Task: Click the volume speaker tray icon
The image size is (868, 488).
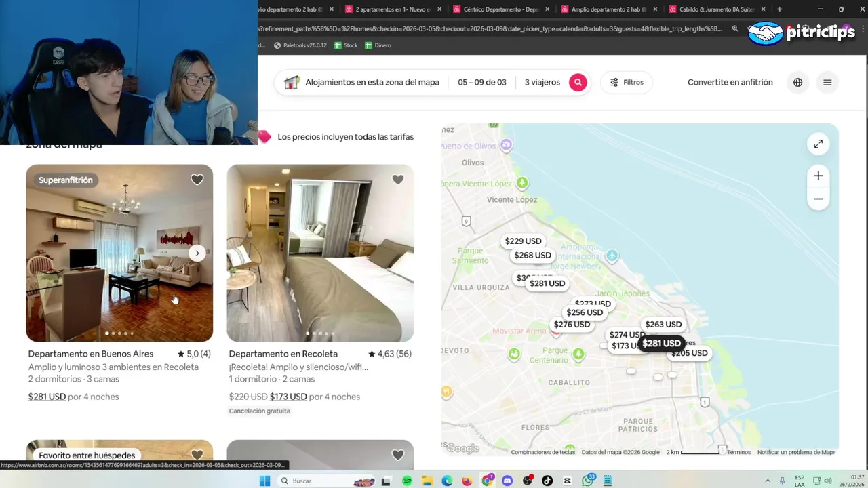Action: (828, 481)
